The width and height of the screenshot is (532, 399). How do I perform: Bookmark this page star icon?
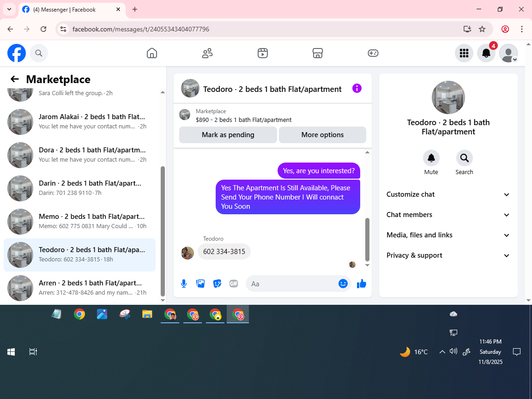pos(482,29)
